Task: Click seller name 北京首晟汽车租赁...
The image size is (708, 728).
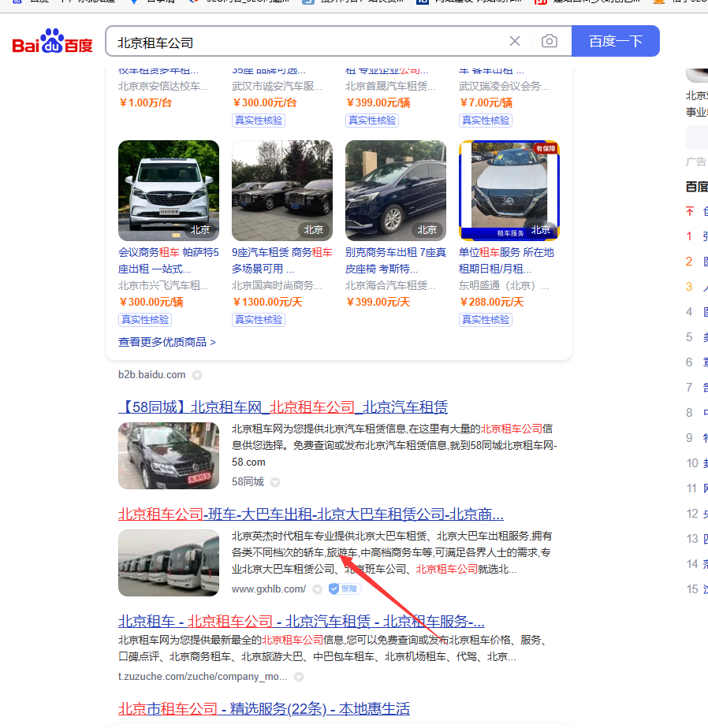Action: click(390, 87)
